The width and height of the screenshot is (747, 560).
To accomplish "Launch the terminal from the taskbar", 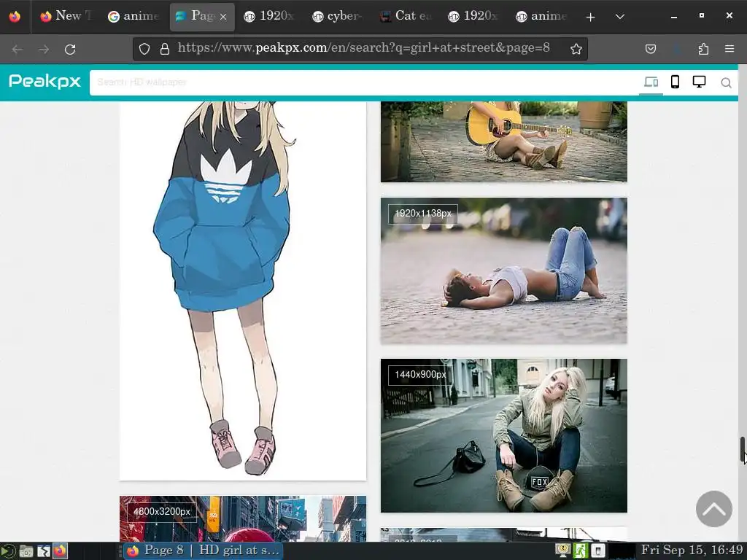I will (43, 551).
